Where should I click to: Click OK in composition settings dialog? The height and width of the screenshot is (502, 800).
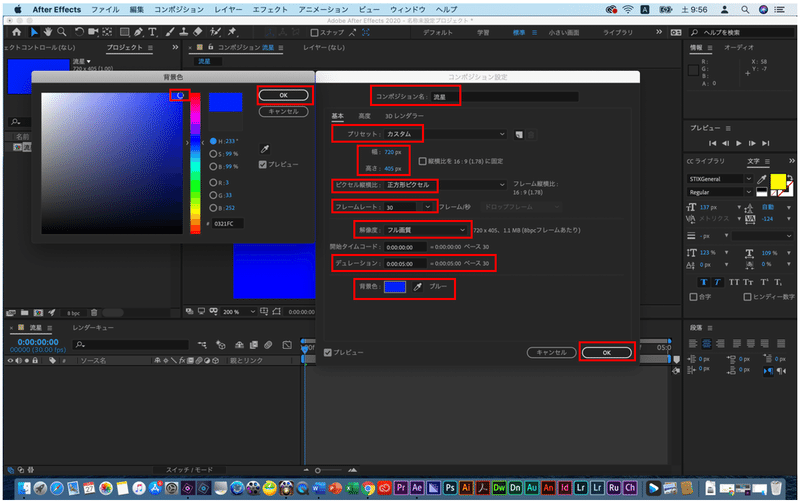607,353
